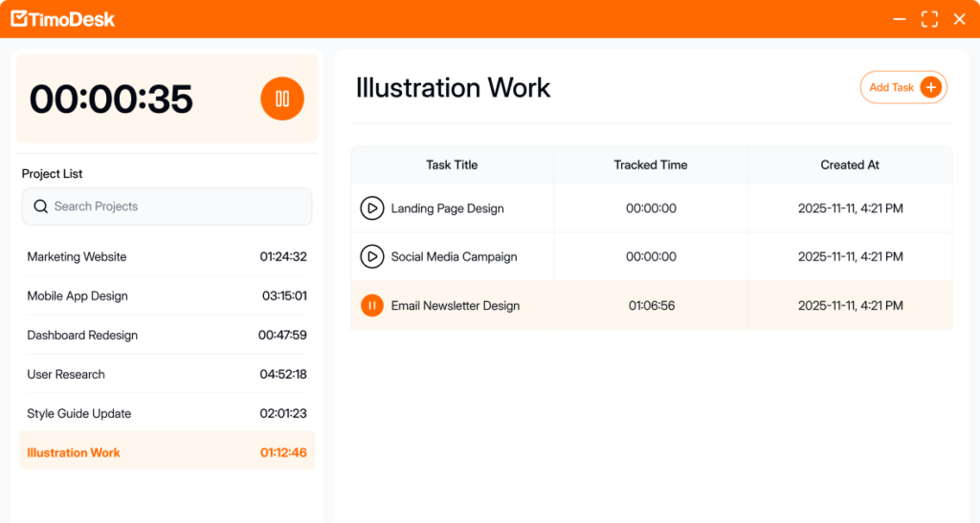Select the highlighted Illustration Work project
Viewport: 980px width, 523px height.
(167, 450)
